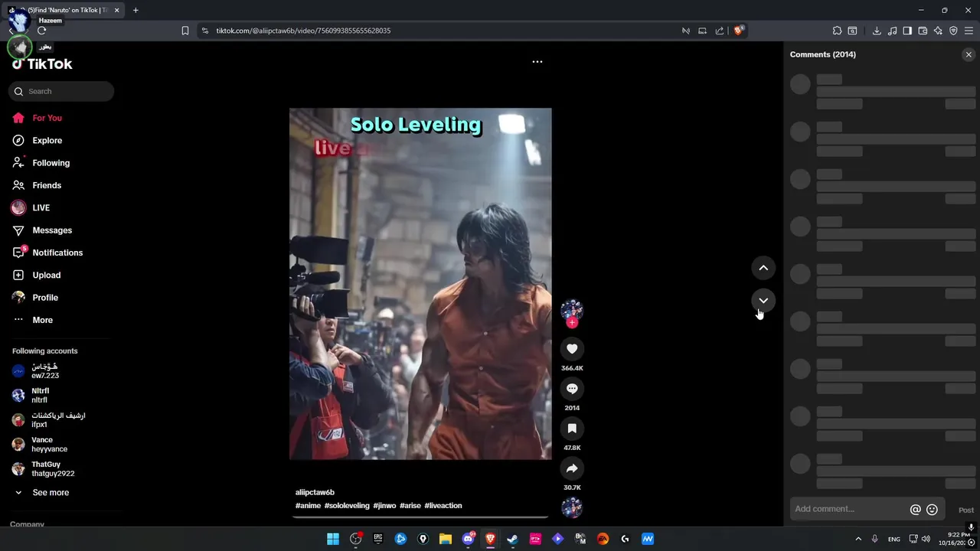Open the Following feed
The height and width of the screenshot is (551, 980).
coord(51,163)
